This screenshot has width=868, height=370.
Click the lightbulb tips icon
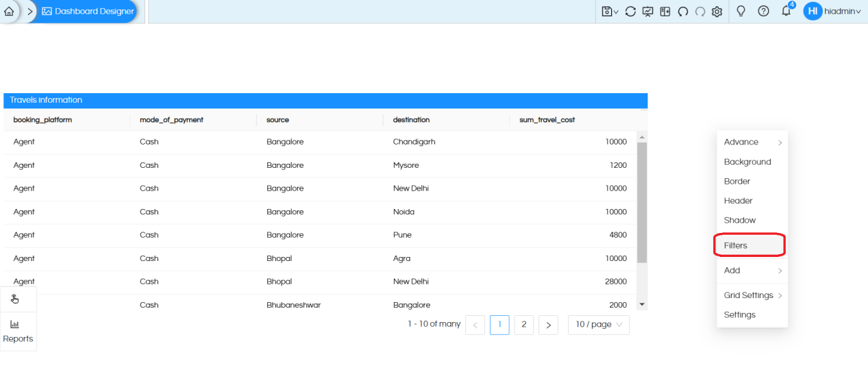pos(741,12)
